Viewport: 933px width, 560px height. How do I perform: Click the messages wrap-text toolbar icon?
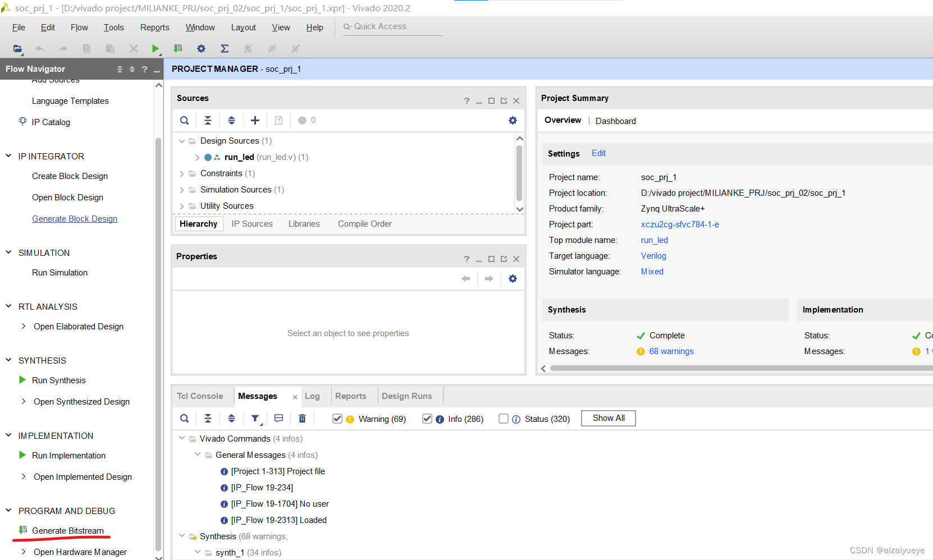(278, 418)
